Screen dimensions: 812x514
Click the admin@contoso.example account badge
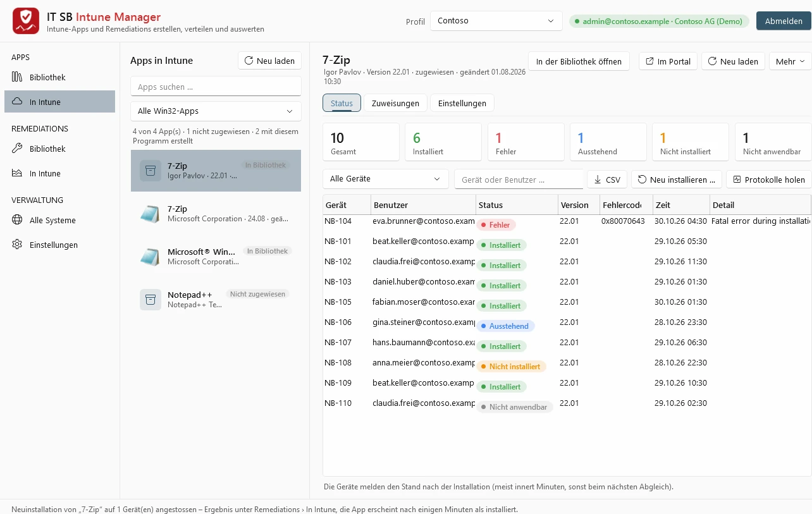(x=659, y=21)
